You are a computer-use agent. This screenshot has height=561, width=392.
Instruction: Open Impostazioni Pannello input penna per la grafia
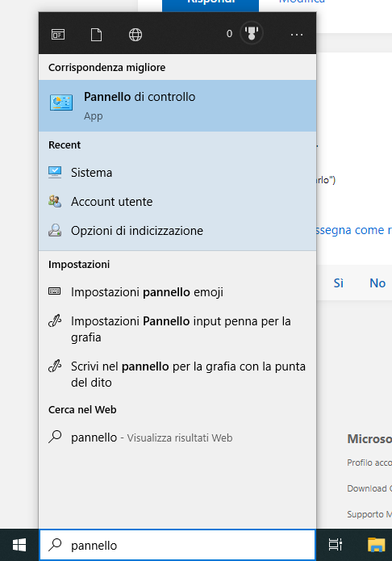(177, 329)
